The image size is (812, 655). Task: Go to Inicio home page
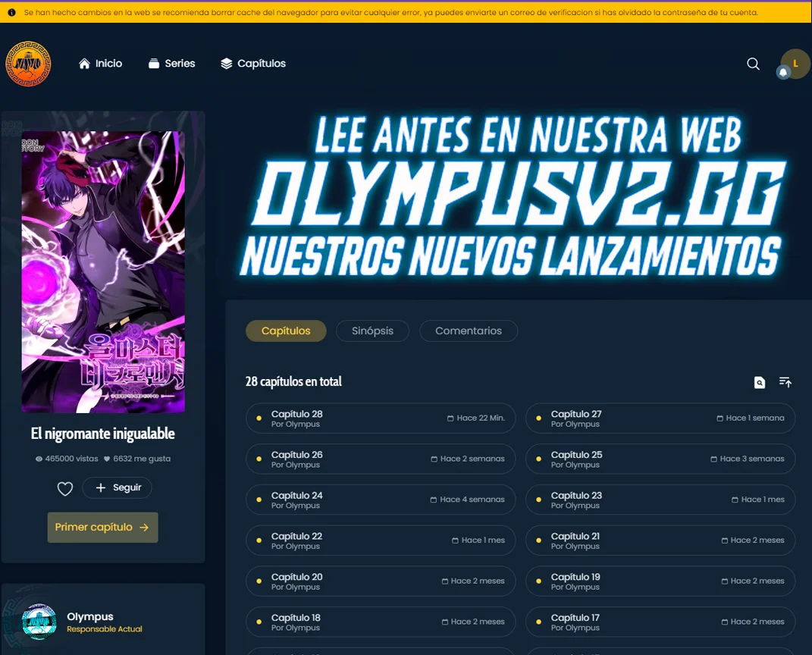pyautogui.click(x=100, y=64)
